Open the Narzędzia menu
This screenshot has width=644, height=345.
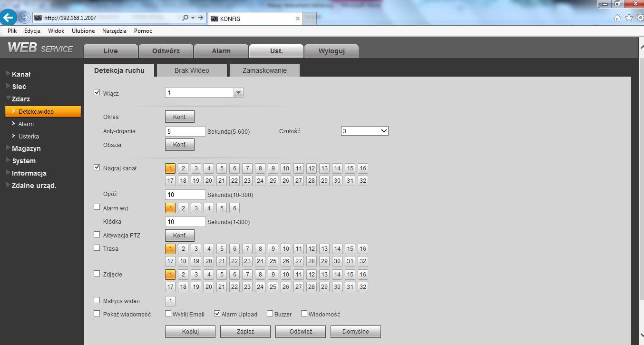coord(114,31)
